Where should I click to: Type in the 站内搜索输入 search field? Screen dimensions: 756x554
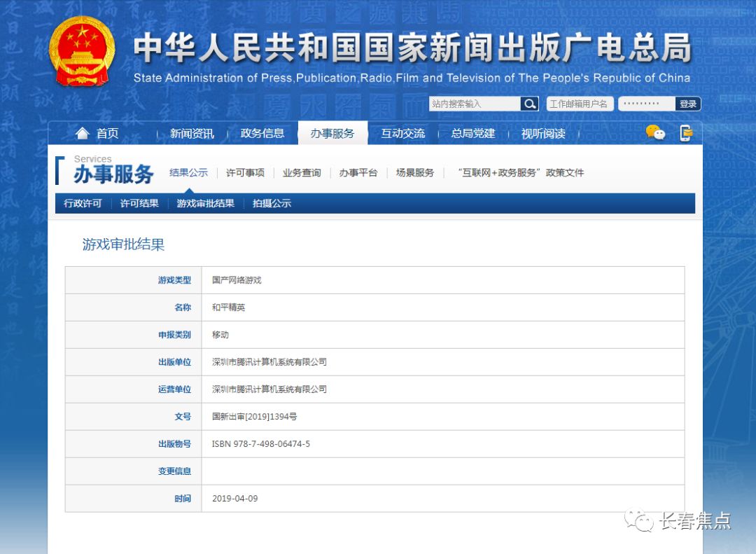click(475, 104)
